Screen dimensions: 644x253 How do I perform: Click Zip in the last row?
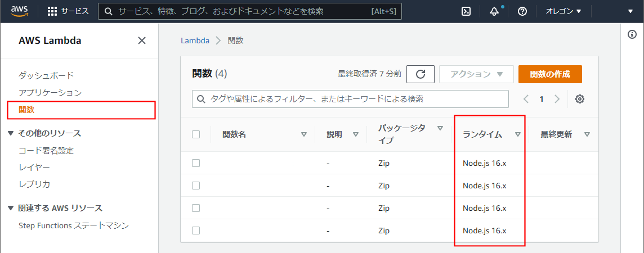pos(383,231)
